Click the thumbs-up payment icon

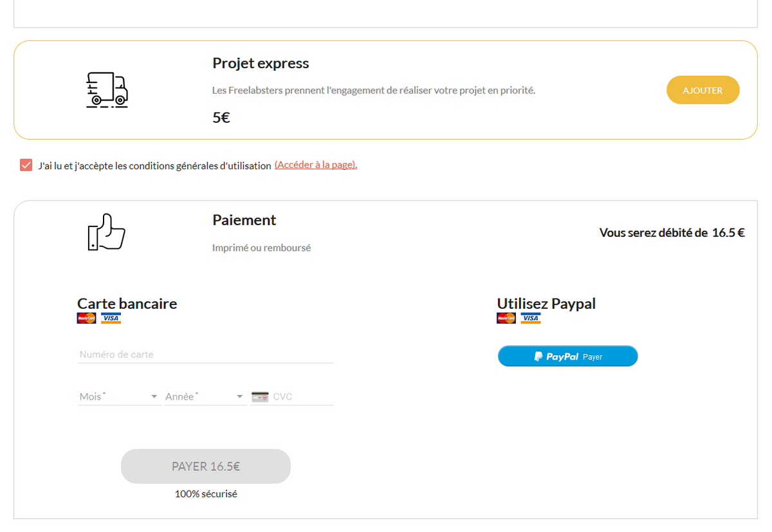tap(106, 232)
